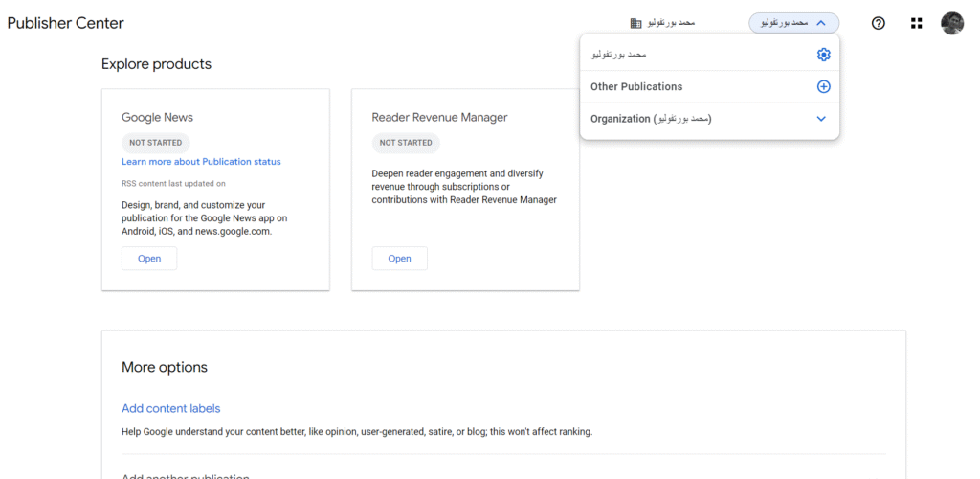Select Other Publications menu entry

(709, 87)
